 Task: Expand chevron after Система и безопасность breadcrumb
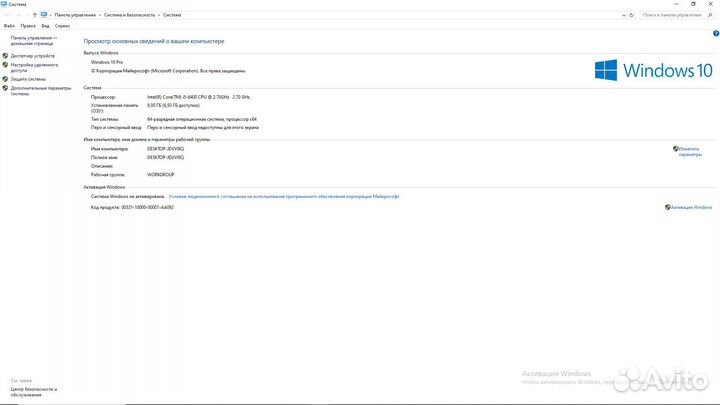tap(159, 15)
